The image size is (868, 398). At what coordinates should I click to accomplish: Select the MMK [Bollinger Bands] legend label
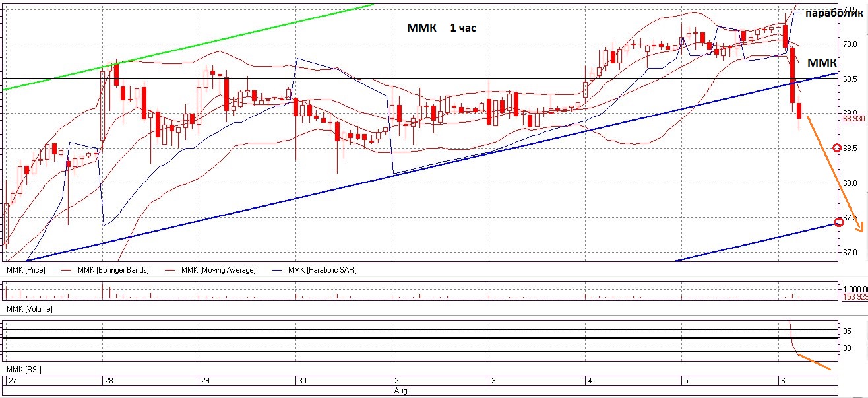113,270
